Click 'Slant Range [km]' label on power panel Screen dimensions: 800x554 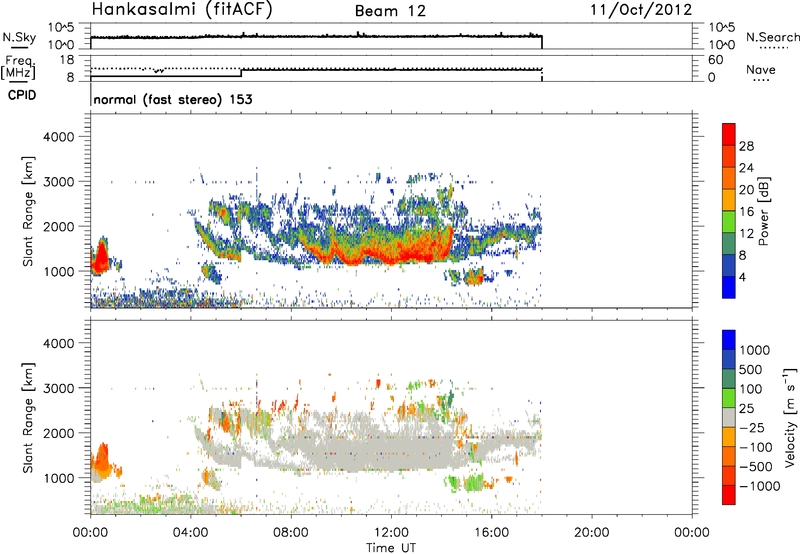(28, 211)
